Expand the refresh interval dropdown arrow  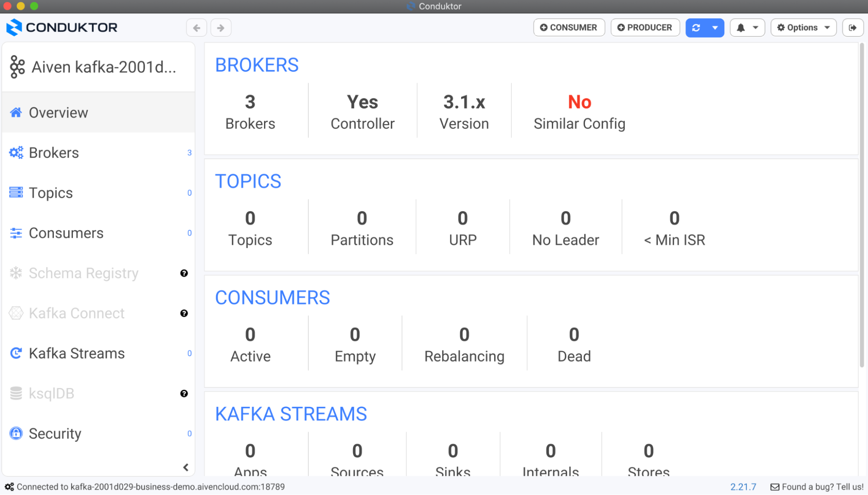(x=715, y=28)
